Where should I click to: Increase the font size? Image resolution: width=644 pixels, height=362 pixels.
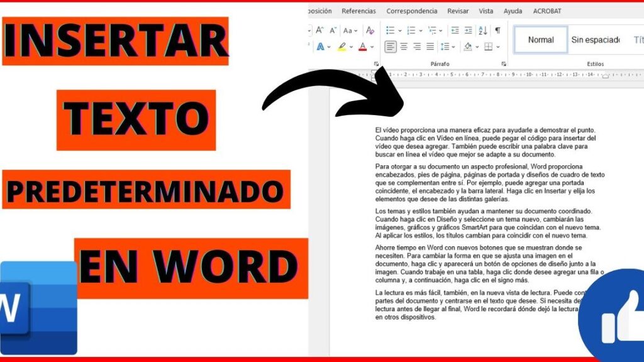(x=319, y=30)
